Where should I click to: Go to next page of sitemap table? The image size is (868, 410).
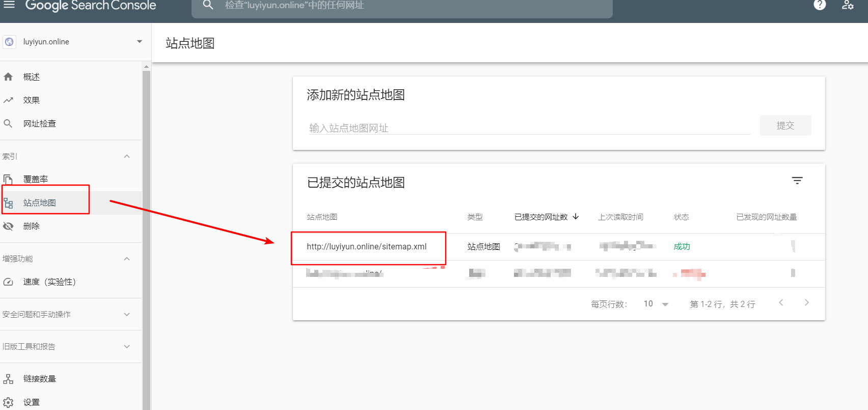pos(806,303)
